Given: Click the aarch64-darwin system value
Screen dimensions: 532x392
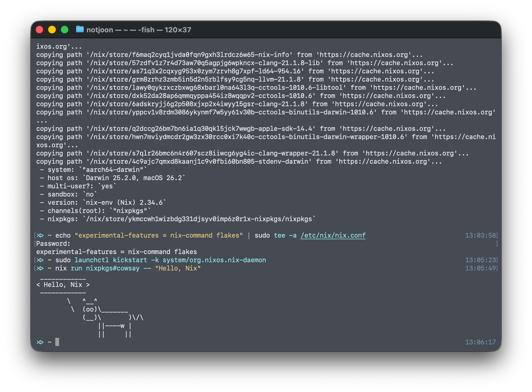Looking at the screenshot, I should (113, 170).
